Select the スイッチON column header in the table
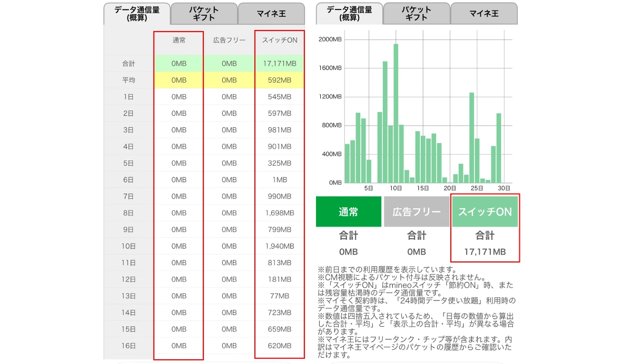 [x=279, y=41]
